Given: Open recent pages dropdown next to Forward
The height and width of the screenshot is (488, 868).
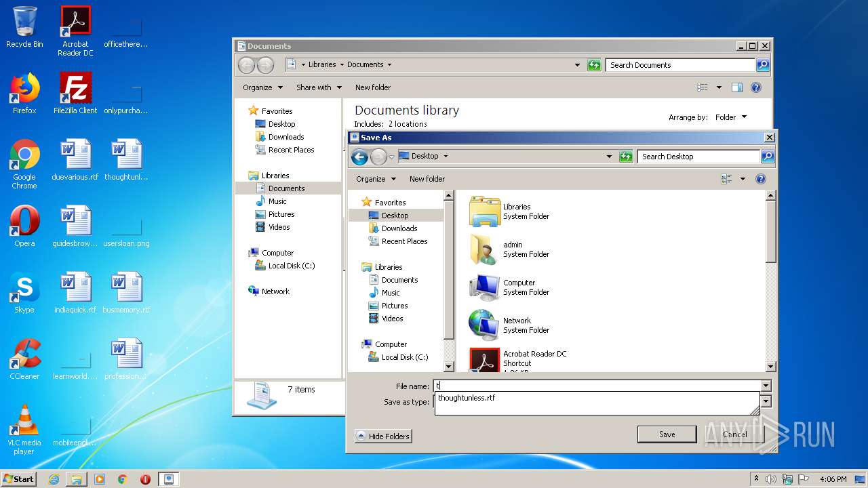Looking at the screenshot, I should pyautogui.click(x=391, y=157).
